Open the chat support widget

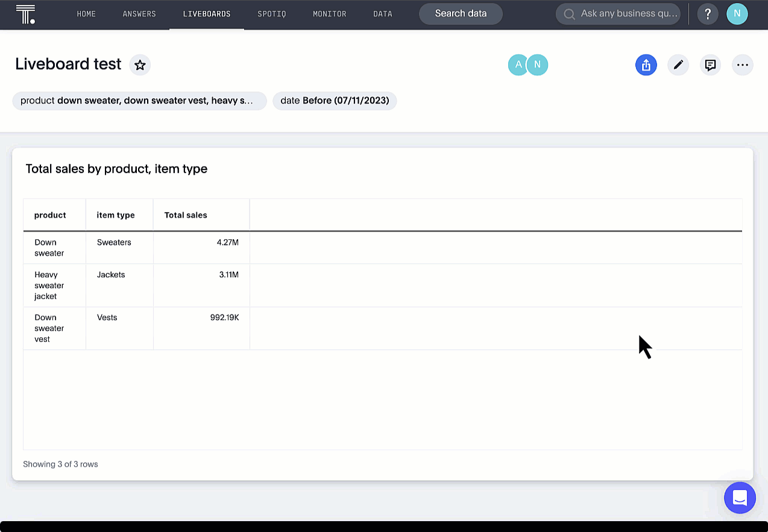(740, 498)
